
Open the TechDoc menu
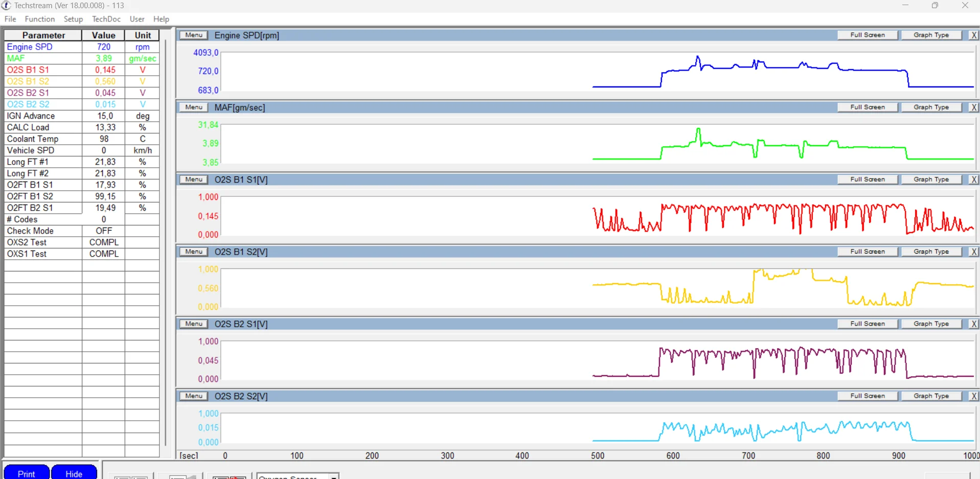click(106, 19)
